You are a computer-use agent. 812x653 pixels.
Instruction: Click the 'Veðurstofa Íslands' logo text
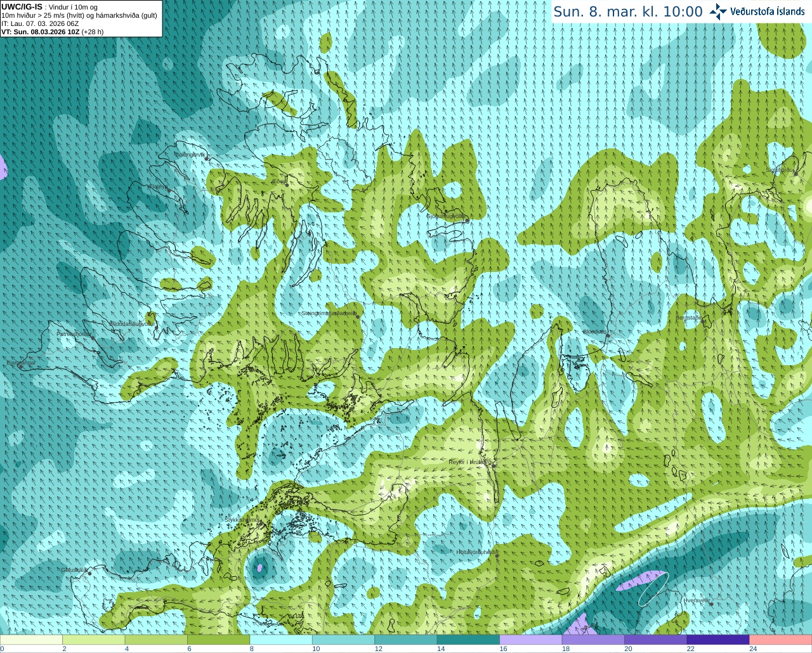pyautogui.click(x=767, y=11)
